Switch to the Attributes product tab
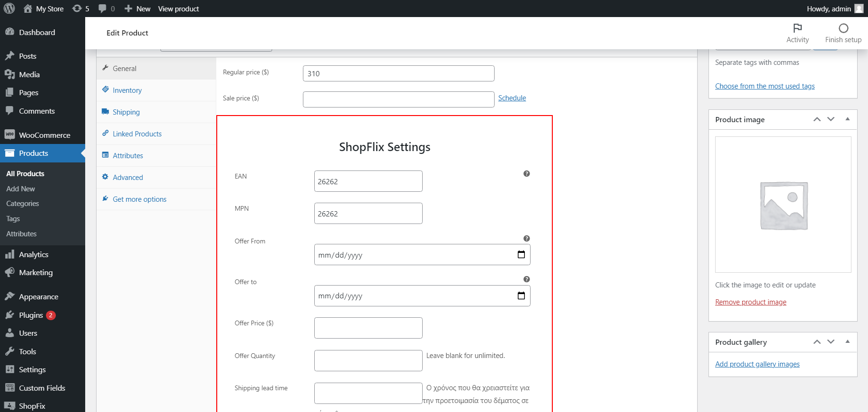The image size is (868, 412). 156,156
